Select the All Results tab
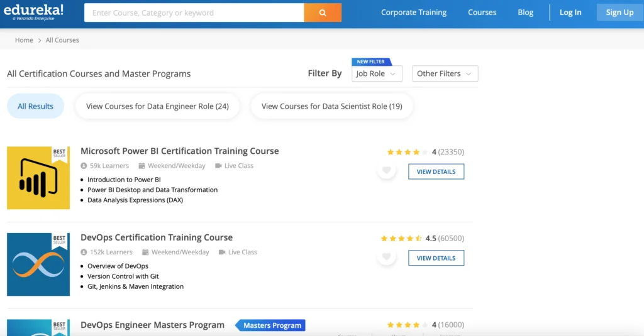Image resolution: width=644 pixels, height=336 pixels. [x=35, y=106]
